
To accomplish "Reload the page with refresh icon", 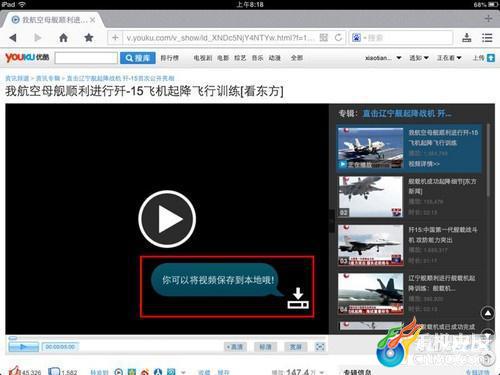I will click(x=338, y=38).
